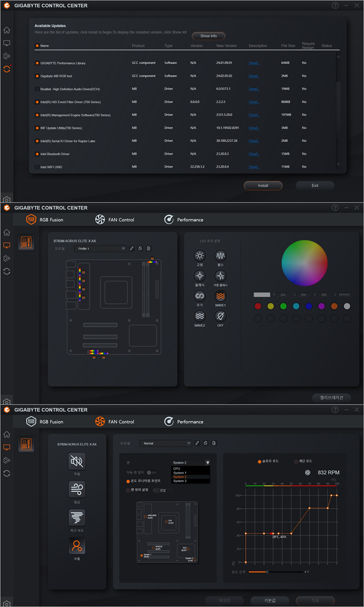Click updates list scroll-up arrow
This screenshot has width=364, height=607.
click(338, 56)
